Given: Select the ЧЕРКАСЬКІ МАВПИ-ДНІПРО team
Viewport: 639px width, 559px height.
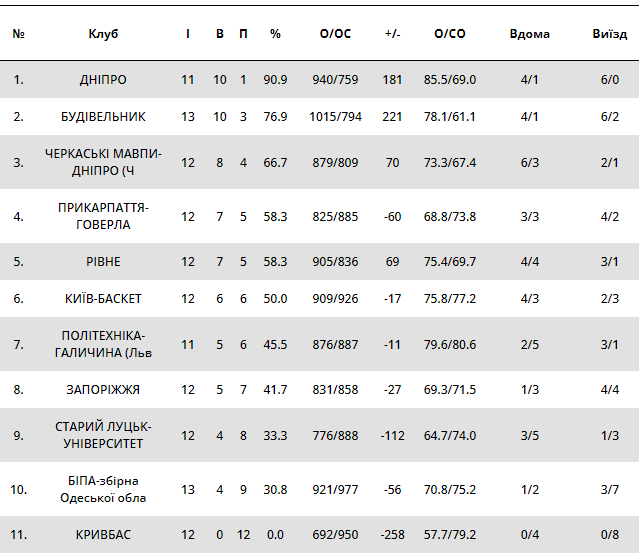Looking at the screenshot, I should point(103,162).
